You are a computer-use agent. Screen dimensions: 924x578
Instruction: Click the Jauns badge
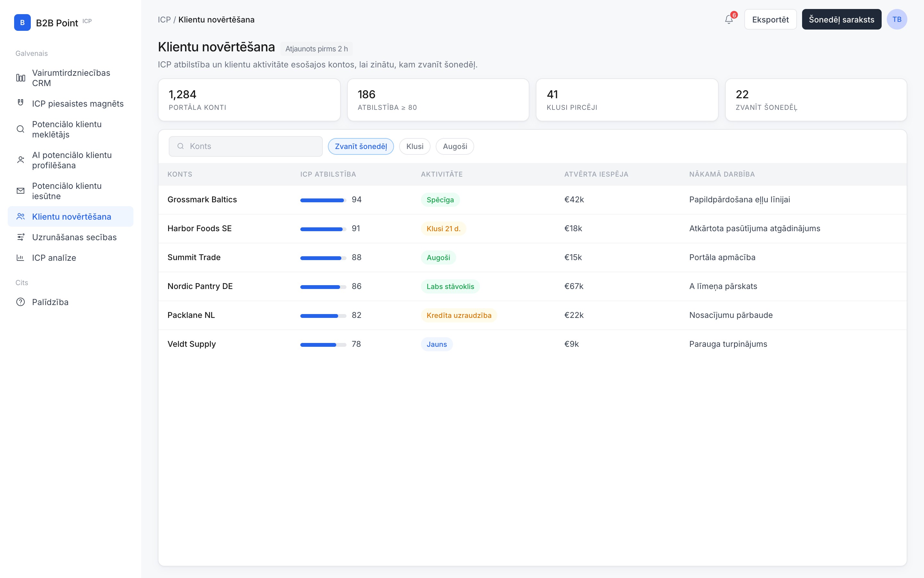click(x=437, y=344)
